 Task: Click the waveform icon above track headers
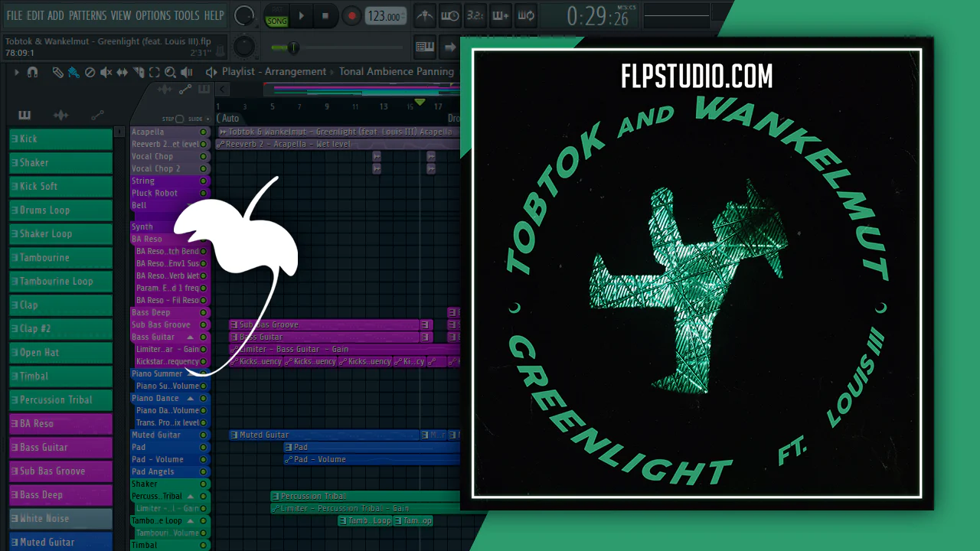tap(164, 90)
